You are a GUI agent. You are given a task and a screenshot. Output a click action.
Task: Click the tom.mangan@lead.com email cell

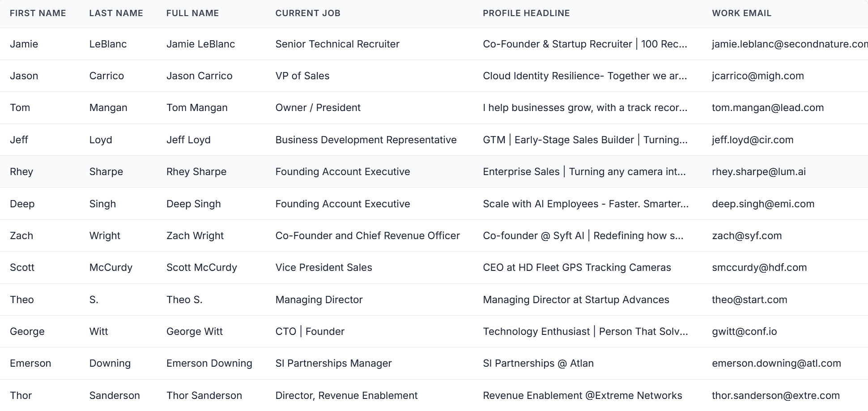(767, 108)
